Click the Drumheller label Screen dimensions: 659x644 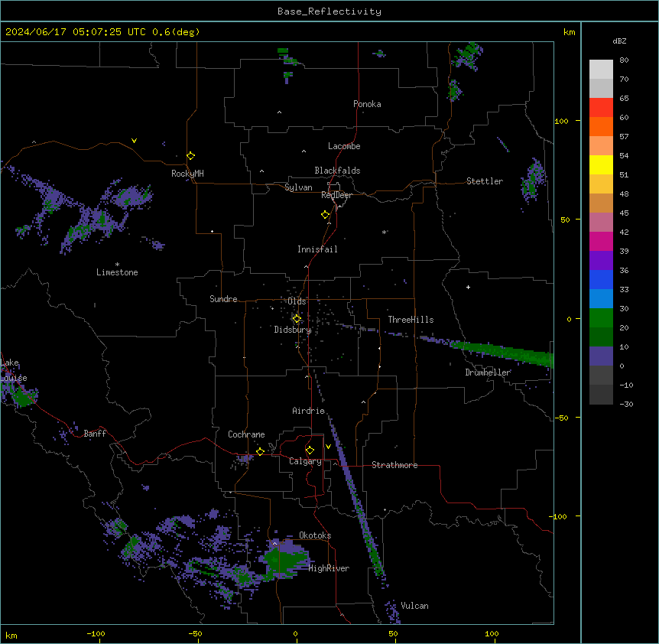488,372
